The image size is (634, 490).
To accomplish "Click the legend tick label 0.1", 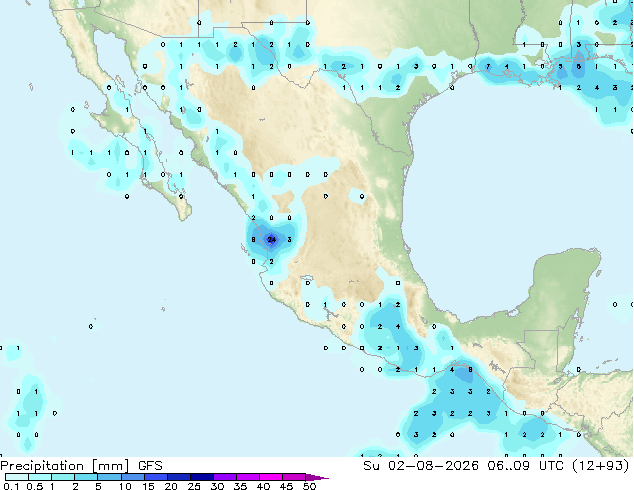I will pyautogui.click(x=11, y=486).
